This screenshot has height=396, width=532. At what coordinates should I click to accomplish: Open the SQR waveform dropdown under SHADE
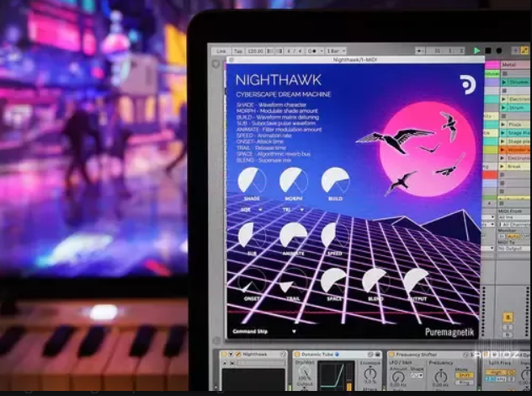[x=252, y=210]
